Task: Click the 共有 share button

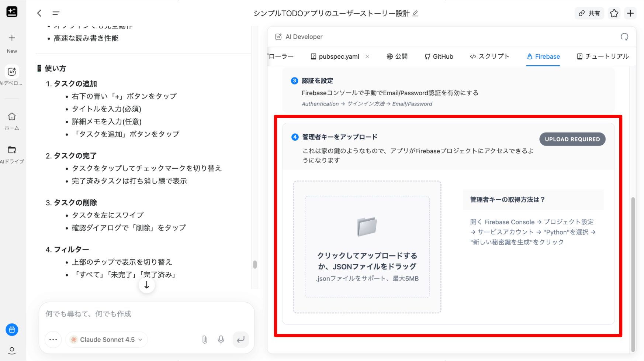Action: coord(589,13)
